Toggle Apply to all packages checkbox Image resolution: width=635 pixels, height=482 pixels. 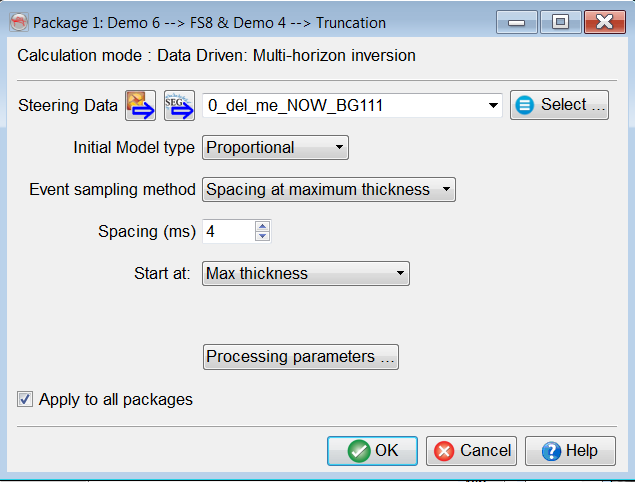[24, 400]
